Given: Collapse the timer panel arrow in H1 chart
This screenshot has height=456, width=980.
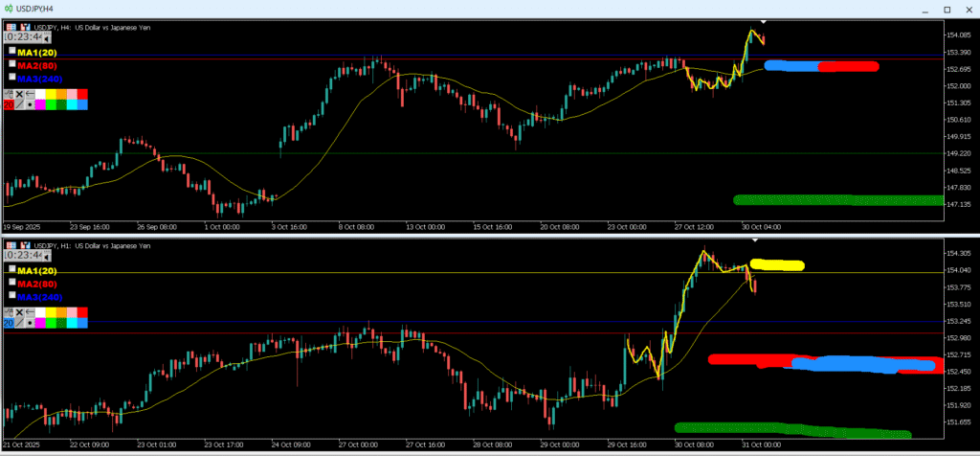Looking at the screenshot, I should (46, 256).
